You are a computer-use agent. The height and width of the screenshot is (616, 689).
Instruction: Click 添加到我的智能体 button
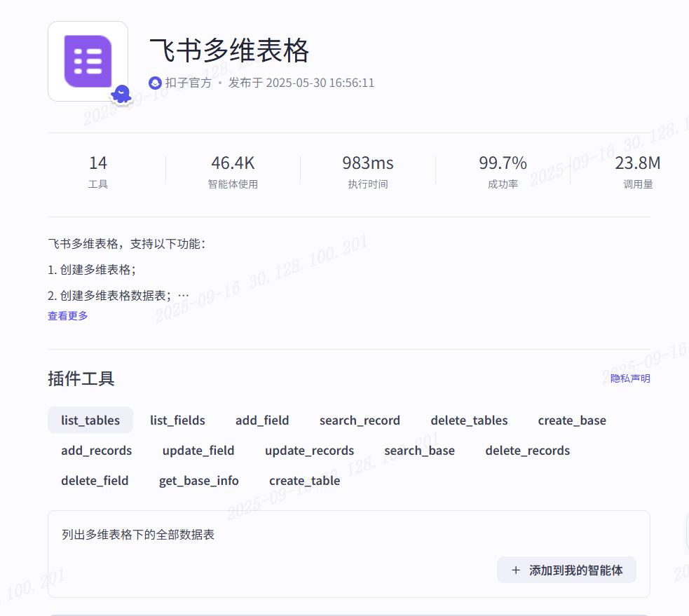click(566, 570)
